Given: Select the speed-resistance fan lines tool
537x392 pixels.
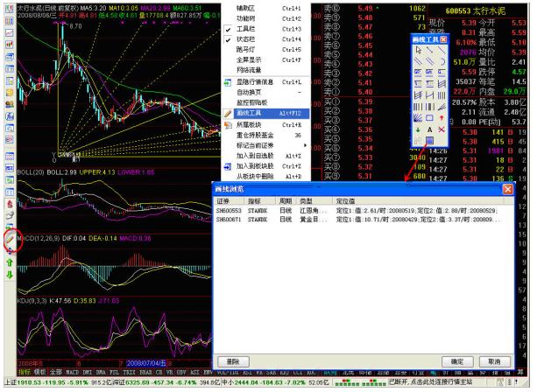Looking at the screenshot, I should tap(442, 107).
